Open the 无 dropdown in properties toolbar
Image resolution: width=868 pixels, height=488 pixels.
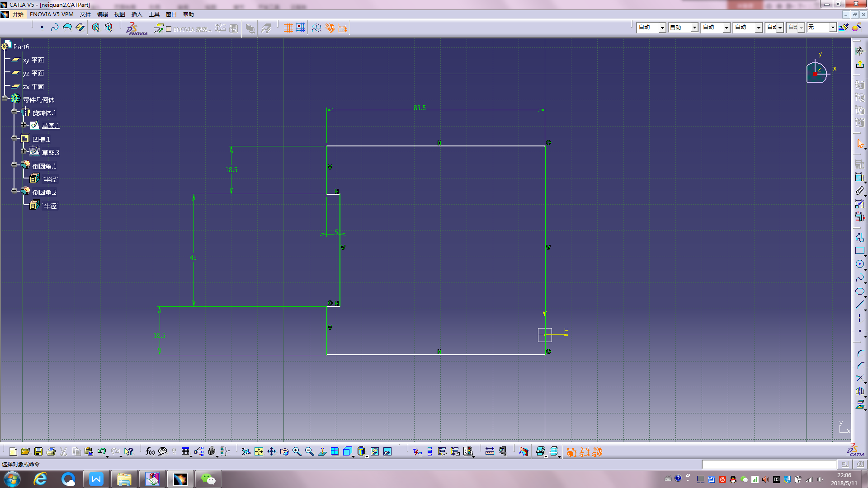click(832, 28)
